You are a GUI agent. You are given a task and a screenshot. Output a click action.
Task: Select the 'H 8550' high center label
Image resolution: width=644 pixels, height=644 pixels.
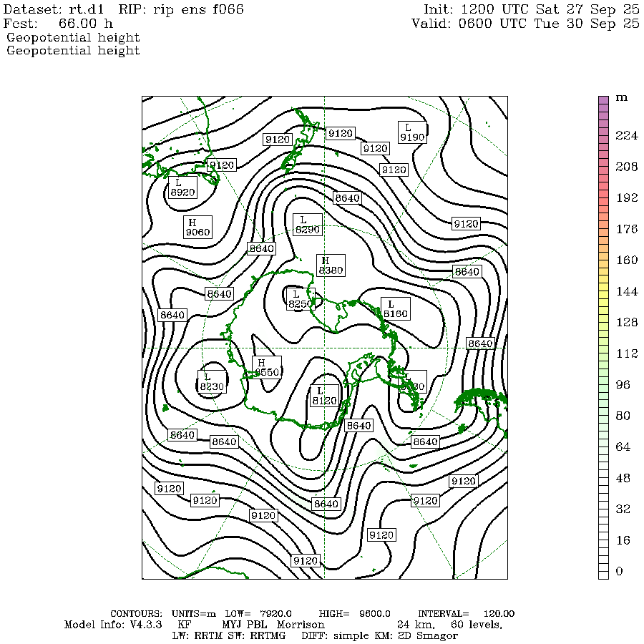coord(267,367)
